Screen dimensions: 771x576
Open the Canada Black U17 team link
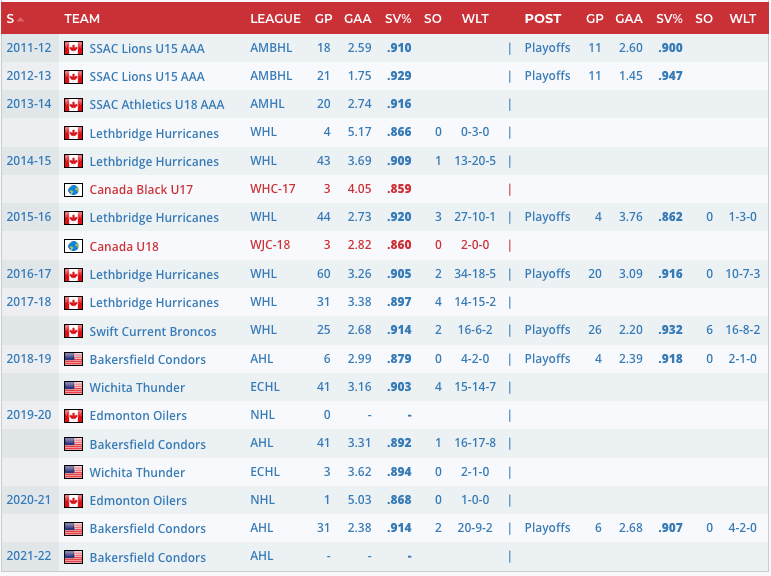click(x=141, y=189)
